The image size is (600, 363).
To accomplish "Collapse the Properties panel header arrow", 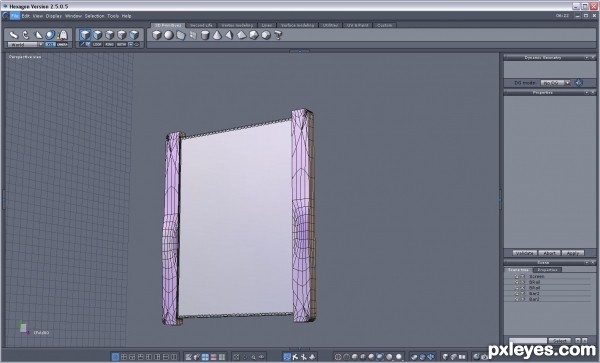I will pos(586,93).
